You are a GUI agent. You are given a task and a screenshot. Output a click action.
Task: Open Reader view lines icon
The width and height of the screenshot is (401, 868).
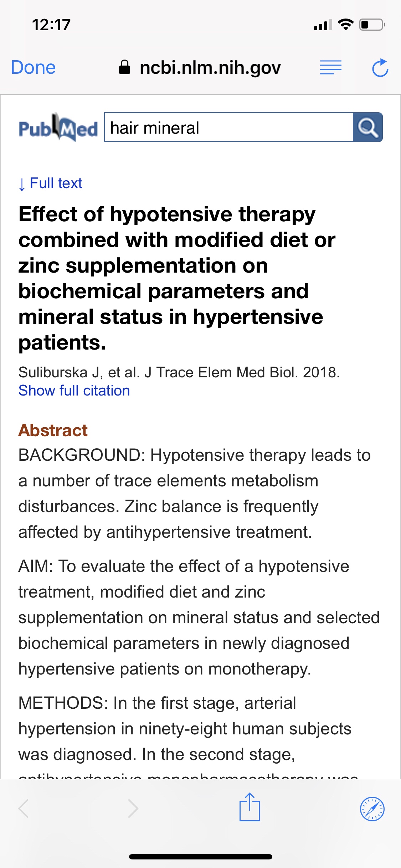pos(330,67)
